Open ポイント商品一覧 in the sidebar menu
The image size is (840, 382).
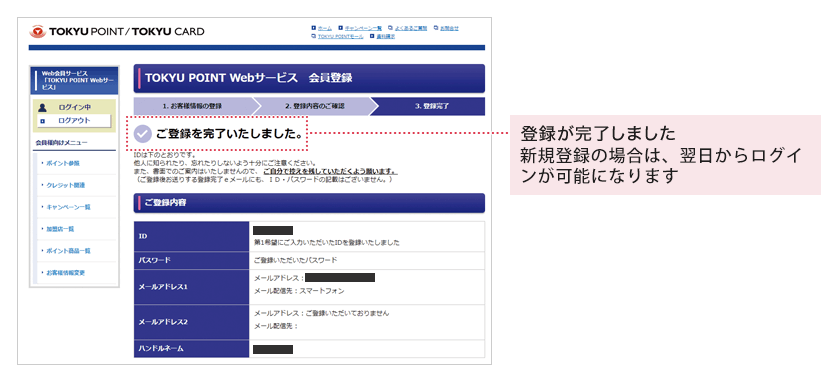tap(68, 251)
